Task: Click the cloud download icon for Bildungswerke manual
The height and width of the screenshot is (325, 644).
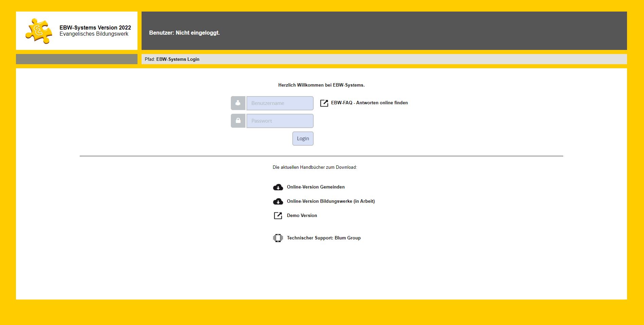Action: (x=278, y=201)
